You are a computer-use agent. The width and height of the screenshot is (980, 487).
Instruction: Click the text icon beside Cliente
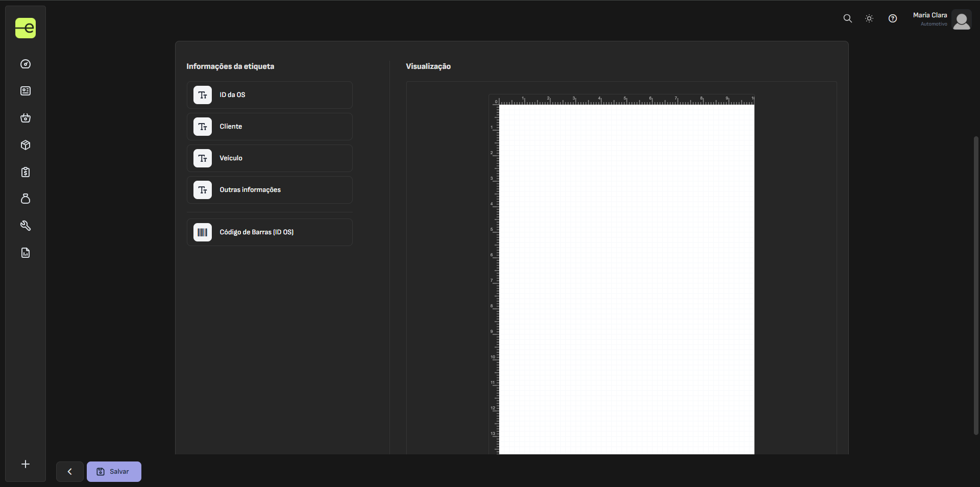point(203,127)
